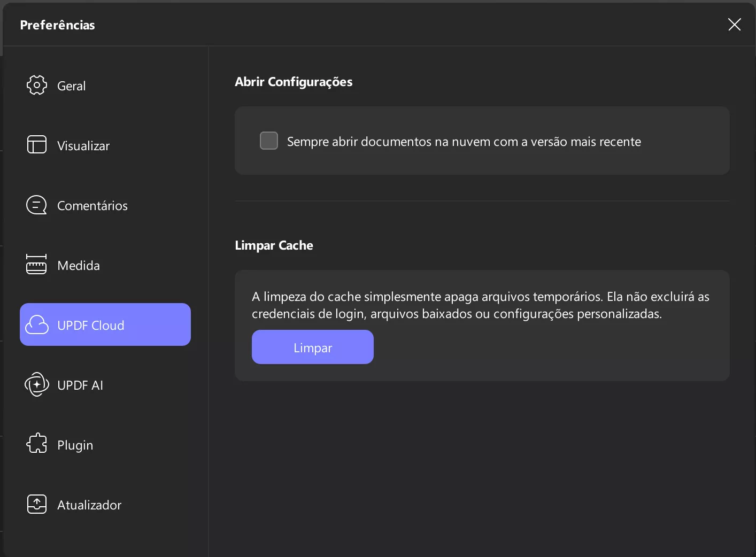This screenshot has width=756, height=557.
Task: Click the Atualizador upload icon
Action: [x=37, y=504]
